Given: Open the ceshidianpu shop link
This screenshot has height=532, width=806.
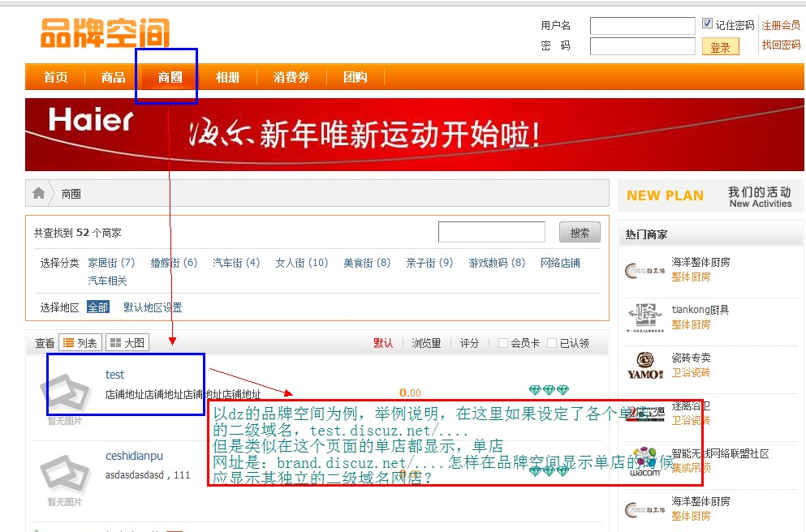Looking at the screenshot, I should click(134, 456).
